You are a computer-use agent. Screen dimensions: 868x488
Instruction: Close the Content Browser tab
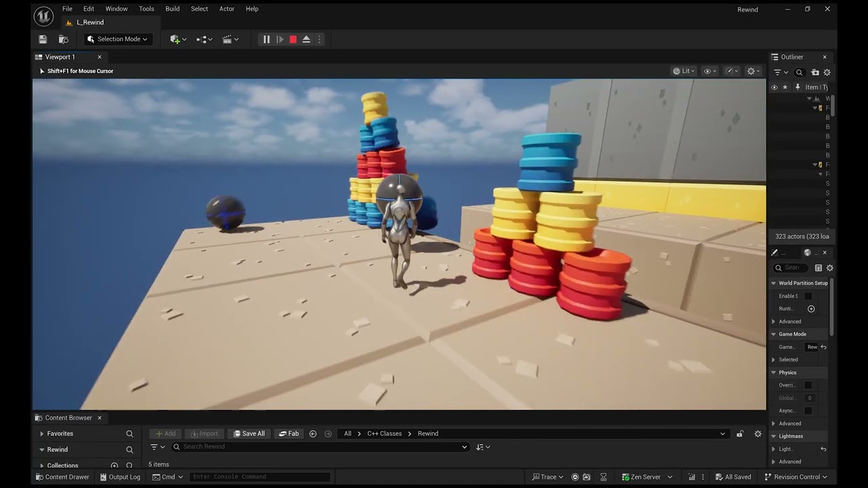(100, 418)
